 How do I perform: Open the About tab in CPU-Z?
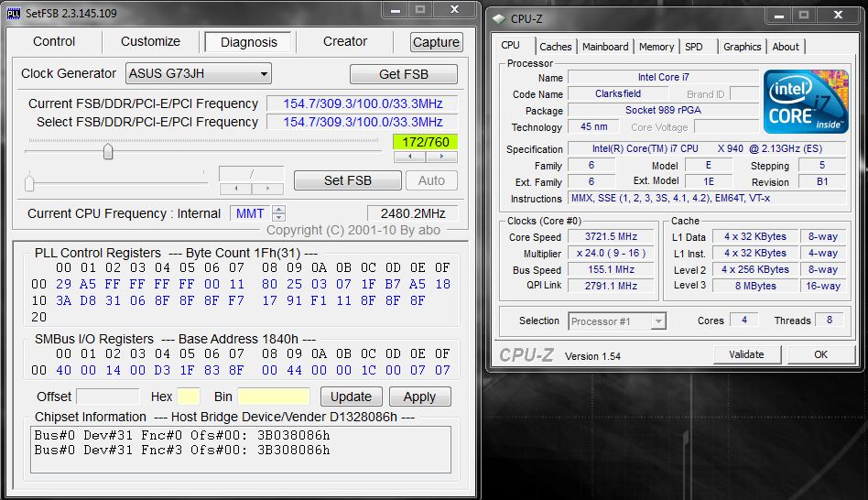(786, 47)
